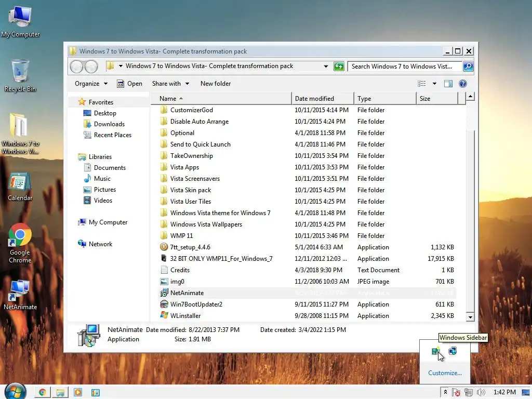
Task: Click the blue monitor icon in tray popup
Action: point(453,351)
